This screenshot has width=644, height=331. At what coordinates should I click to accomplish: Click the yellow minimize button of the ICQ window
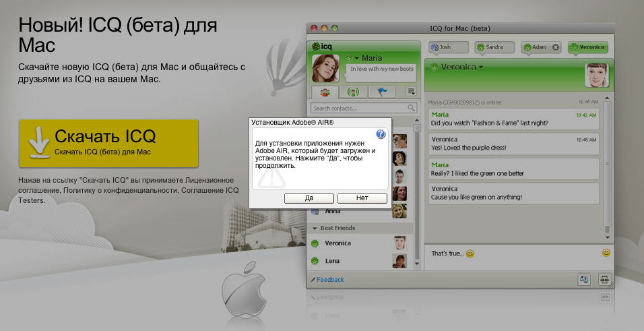[x=325, y=28]
